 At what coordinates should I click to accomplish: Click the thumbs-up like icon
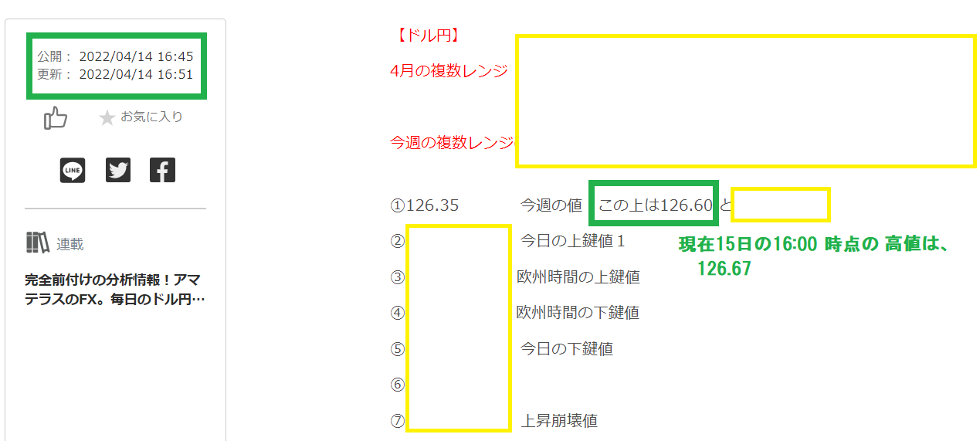coord(56,118)
